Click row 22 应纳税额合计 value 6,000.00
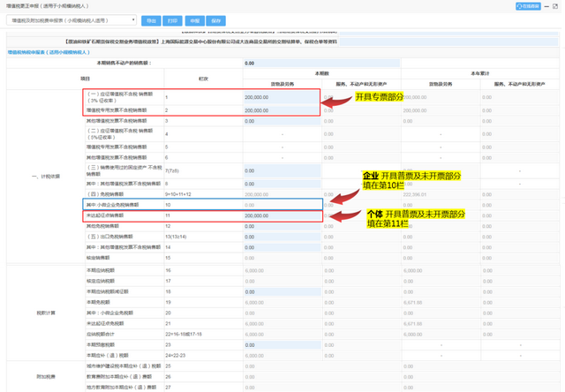 (x=254, y=335)
